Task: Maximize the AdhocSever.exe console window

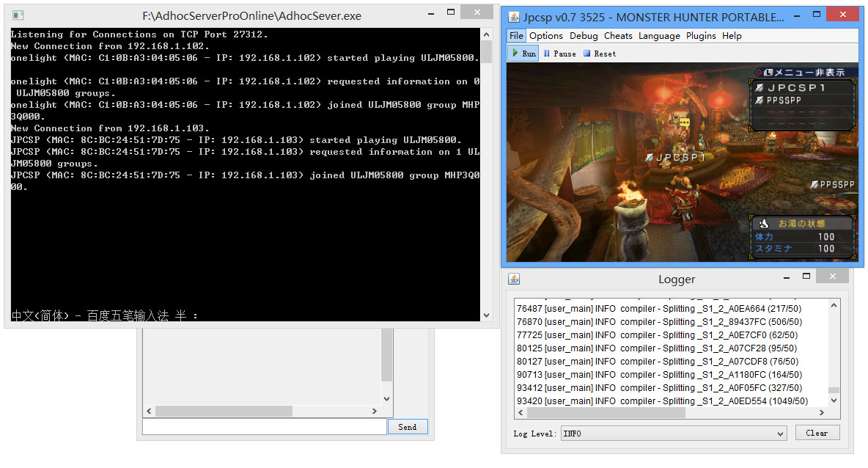Action: (452, 13)
